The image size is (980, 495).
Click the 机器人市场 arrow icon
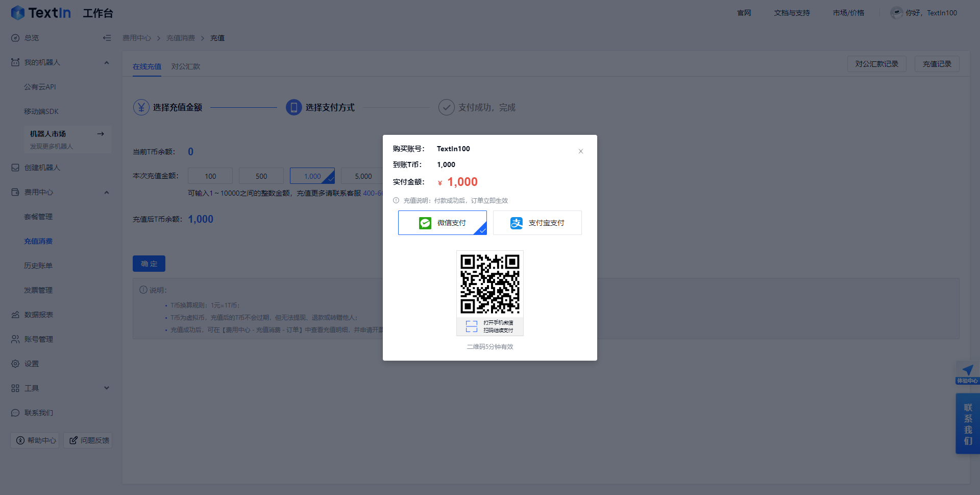point(101,134)
